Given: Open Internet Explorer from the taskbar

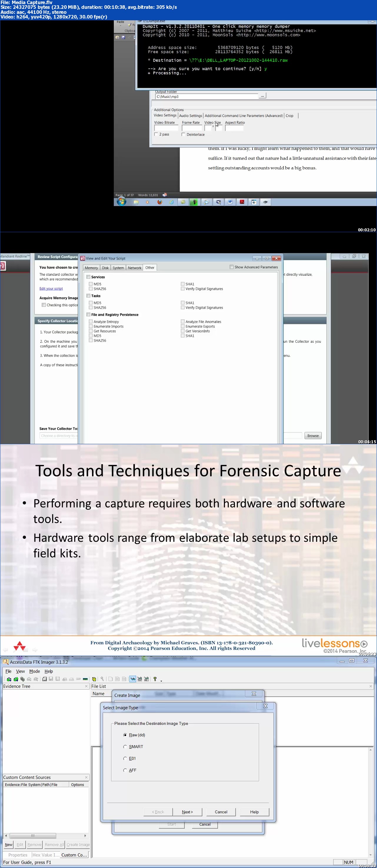Looking at the screenshot, I should pos(171,202).
